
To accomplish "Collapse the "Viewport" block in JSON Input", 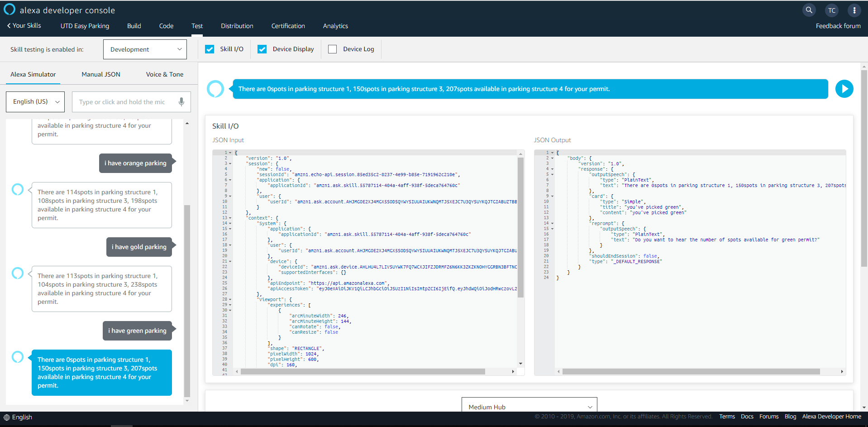I will pyautogui.click(x=230, y=299).
